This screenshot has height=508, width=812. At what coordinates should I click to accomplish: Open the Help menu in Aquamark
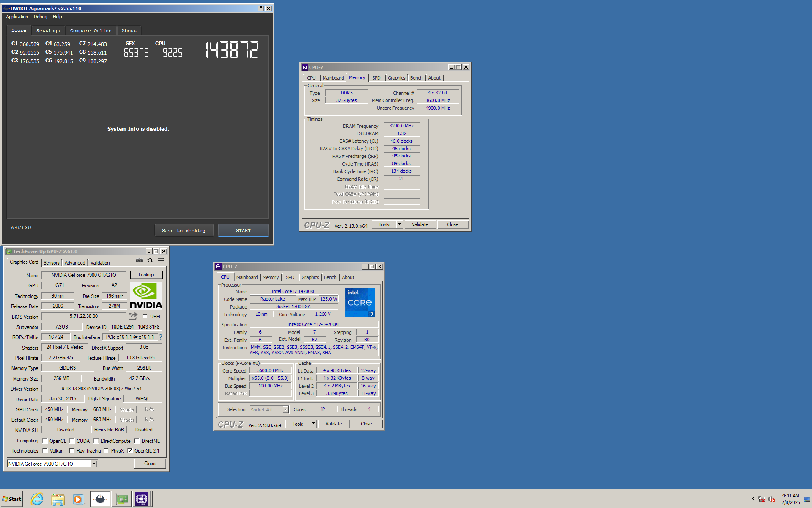(x=58, y=17)
